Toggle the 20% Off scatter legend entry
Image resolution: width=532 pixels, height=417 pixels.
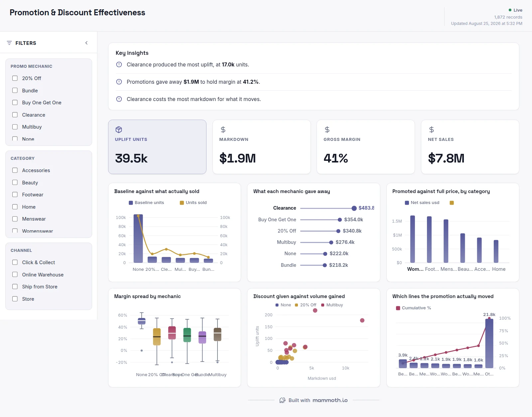(x=306, y=305)
